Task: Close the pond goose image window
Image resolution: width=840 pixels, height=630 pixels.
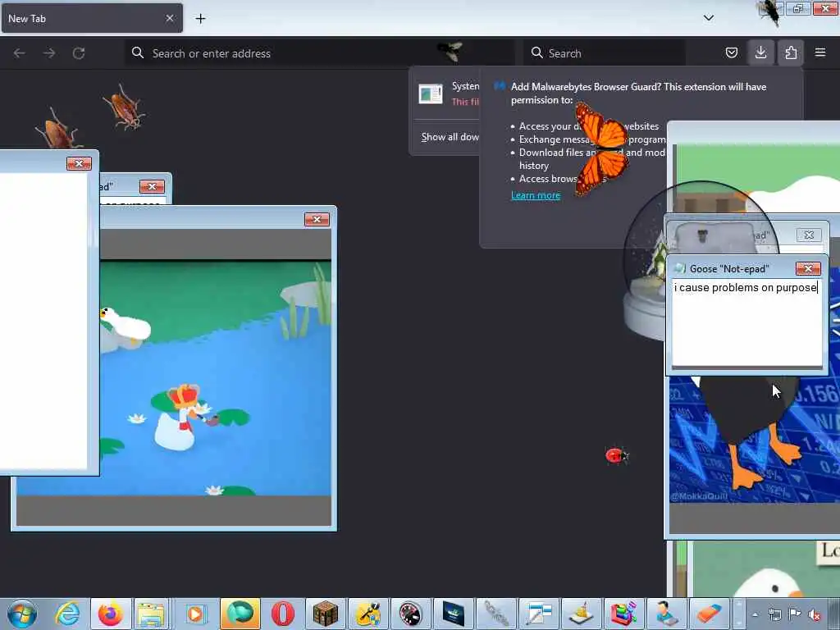Action: (x=317, y=220)
